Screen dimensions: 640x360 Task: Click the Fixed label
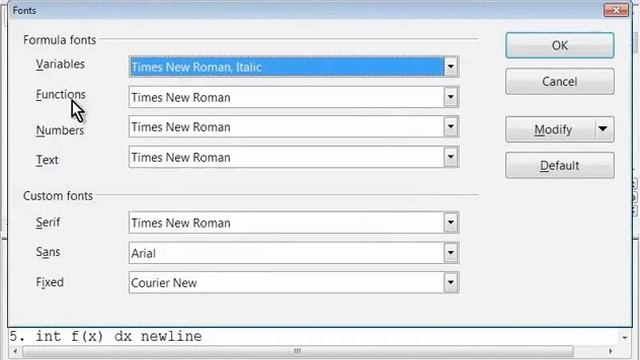(50, 282)
